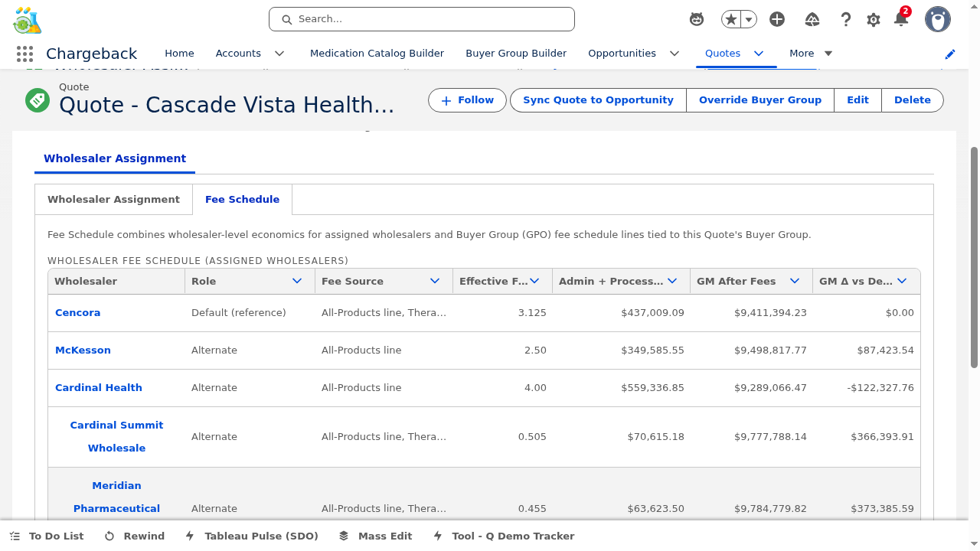
Task: Open Mass Edit utility item
Action: 375,536
